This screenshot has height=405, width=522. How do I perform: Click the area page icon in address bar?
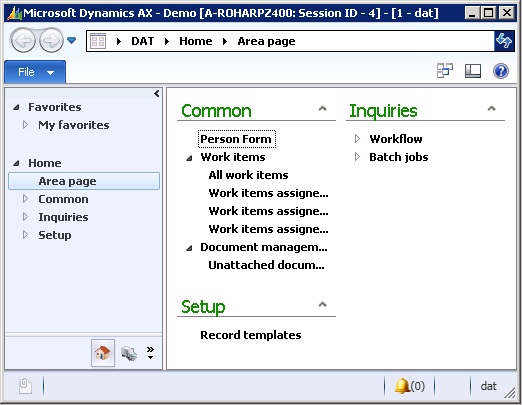[98, 41]
